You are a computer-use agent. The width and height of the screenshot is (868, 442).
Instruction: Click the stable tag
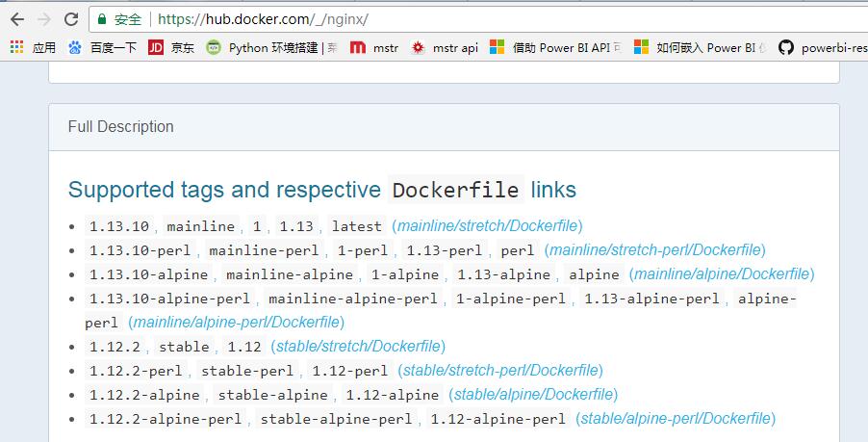tap(184, 348)
